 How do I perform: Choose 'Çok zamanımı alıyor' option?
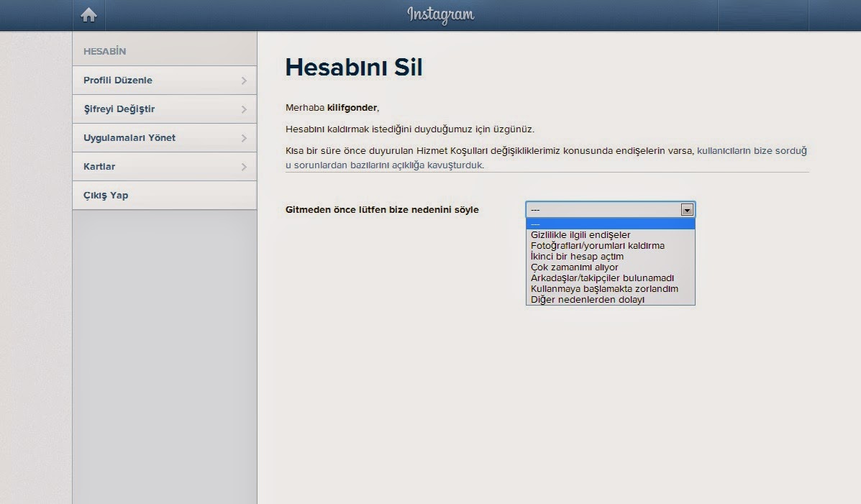(610, 267)
